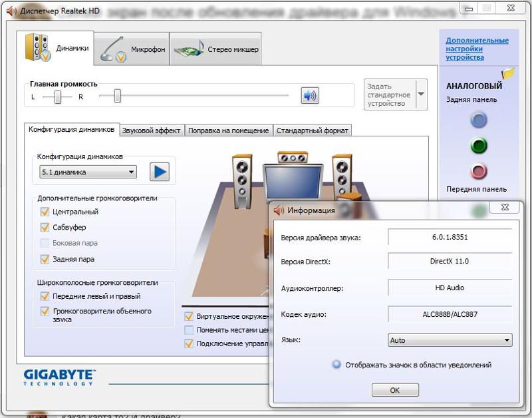Enable the Поменять местами checkbox

pyautogui.click(x=189, y=330)
